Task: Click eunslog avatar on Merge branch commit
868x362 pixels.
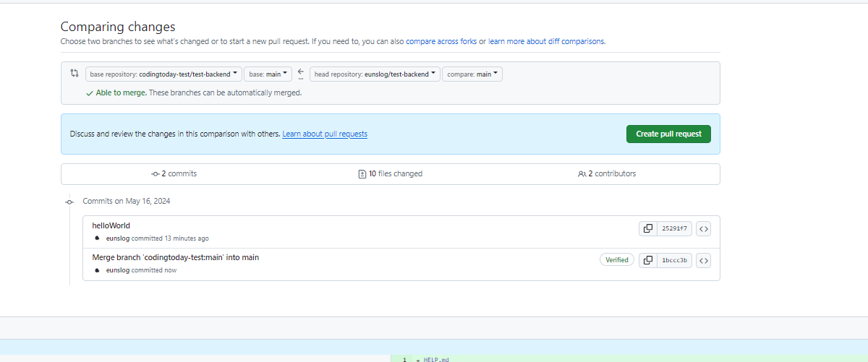Action: [x=98, y=270]
